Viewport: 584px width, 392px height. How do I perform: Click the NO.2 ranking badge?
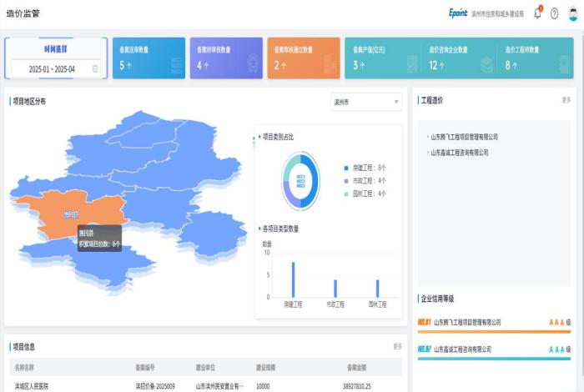(x=424, y=349)
